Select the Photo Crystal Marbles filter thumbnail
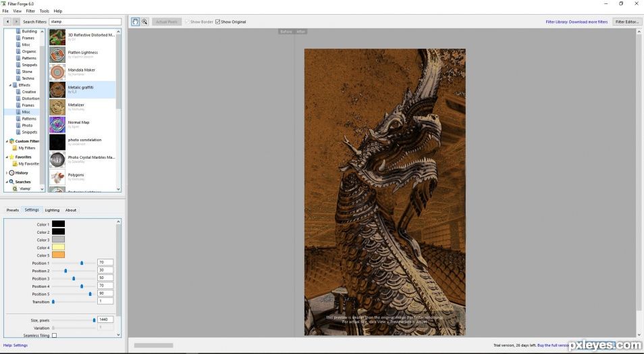The width and height of the screenshot is (644, 354). [x=57, y=159]
